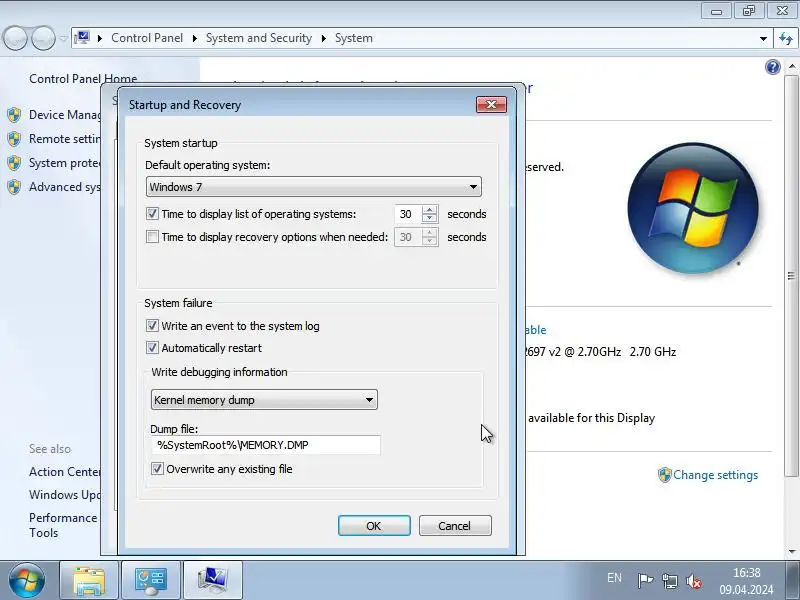Expand the address bar history dropdown arrow
This screenshot has height=600, width=800.
point(763,38)
